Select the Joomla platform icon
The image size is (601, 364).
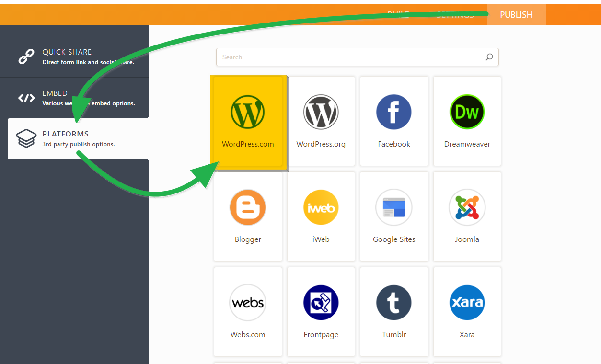point(467,207)
